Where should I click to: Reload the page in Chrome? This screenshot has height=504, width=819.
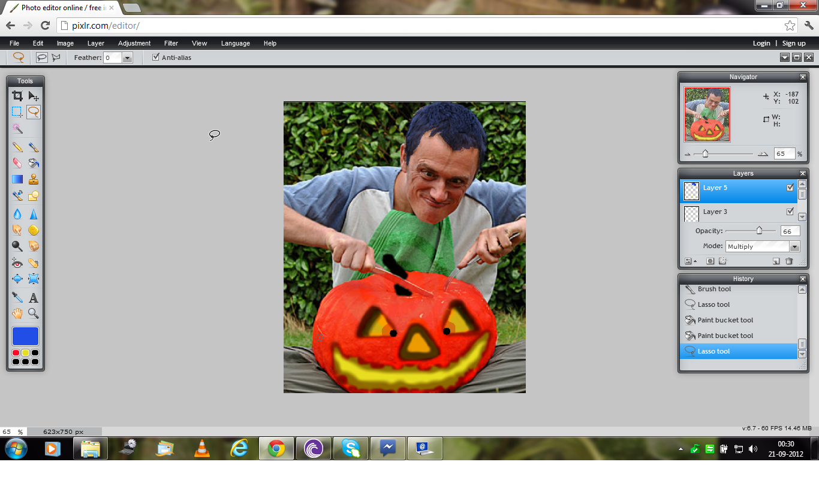click(45, 25)
